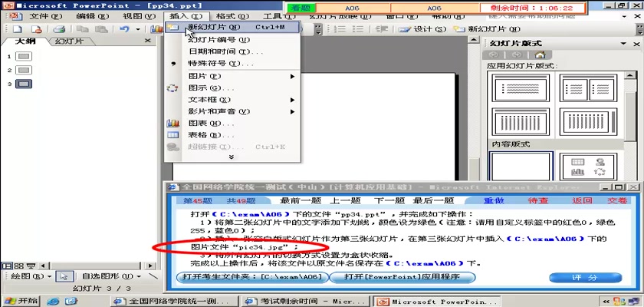Click task pane Back arrow icon
This screenshot has height=307, width=644.
494,55
